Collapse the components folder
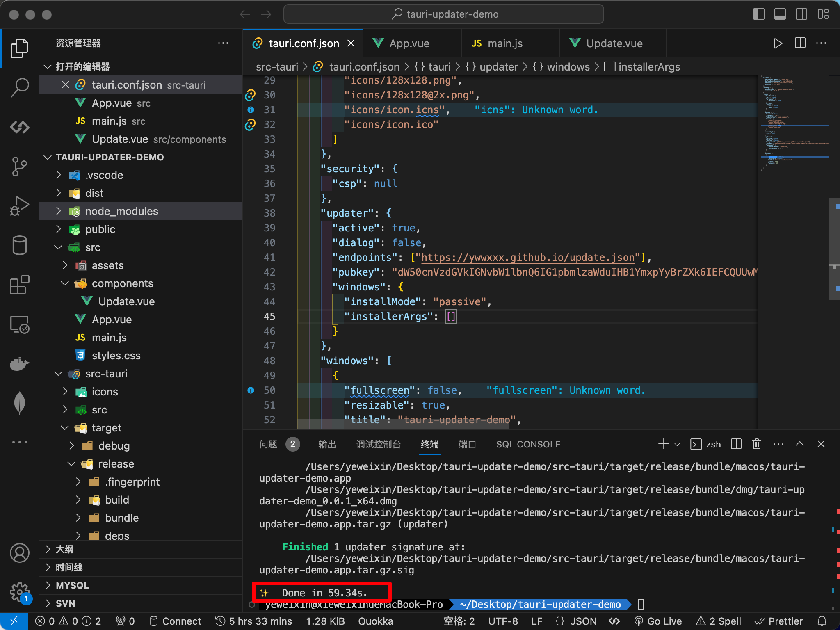This screenshot has height=630, width=840. [x=140, y=283]
